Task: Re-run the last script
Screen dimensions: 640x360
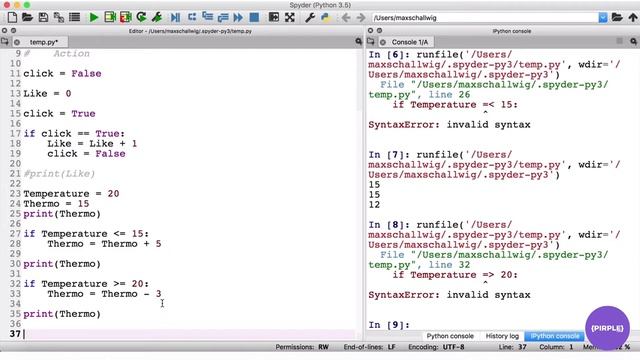Action: pos(141,17)
